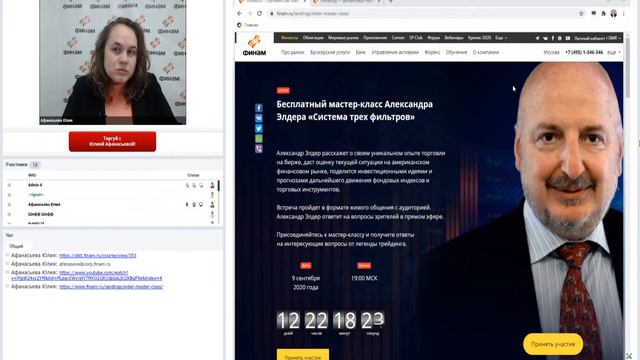The image size is (640, 360).
Task: Open new browser tab plus button
Action: [x=391, y=2]
